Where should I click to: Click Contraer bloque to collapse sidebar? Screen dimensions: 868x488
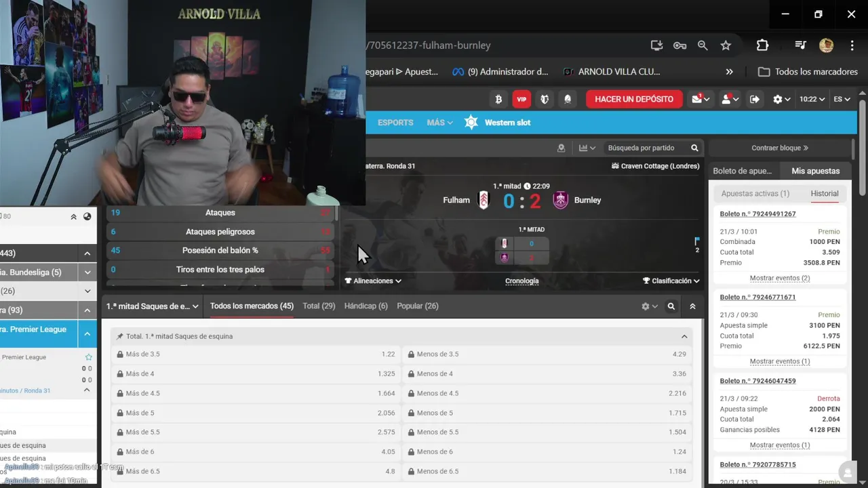780,148
